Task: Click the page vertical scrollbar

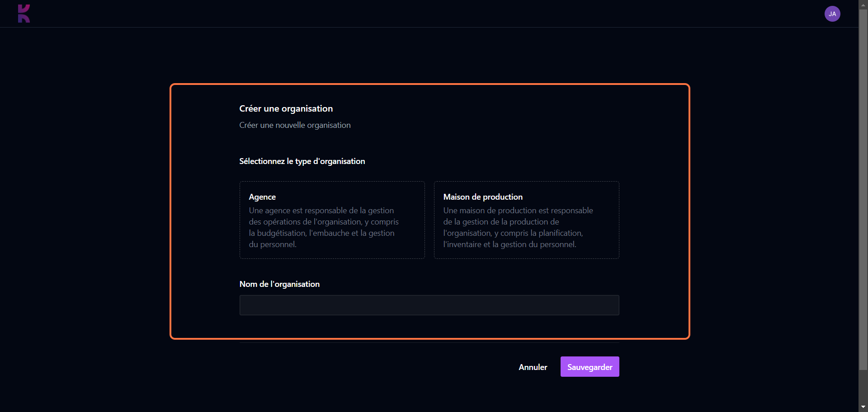Action: (x=863, y=190)
